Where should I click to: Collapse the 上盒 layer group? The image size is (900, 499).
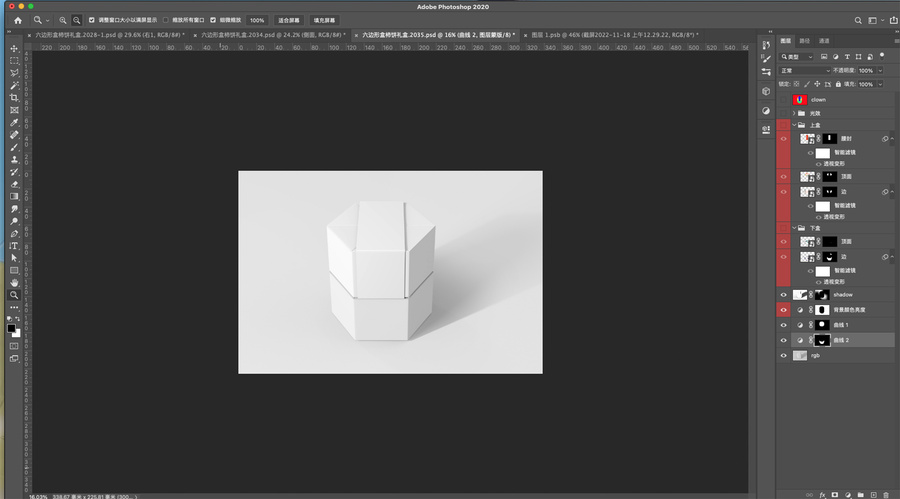[794, 125]
